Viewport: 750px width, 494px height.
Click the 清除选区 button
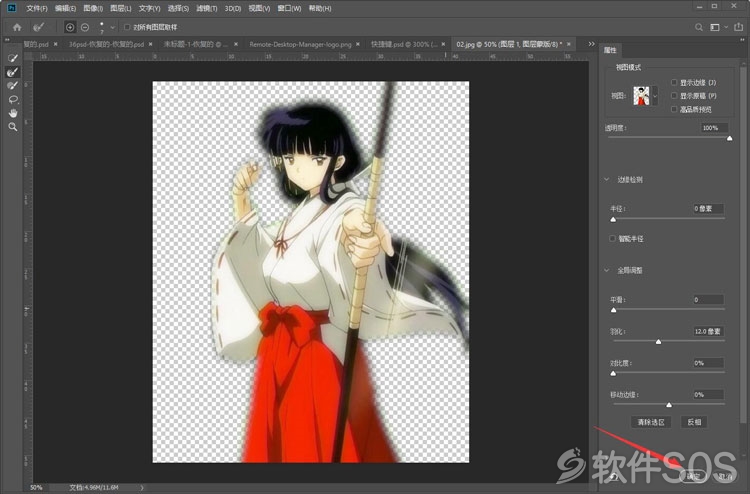click(x=651, y=422)
